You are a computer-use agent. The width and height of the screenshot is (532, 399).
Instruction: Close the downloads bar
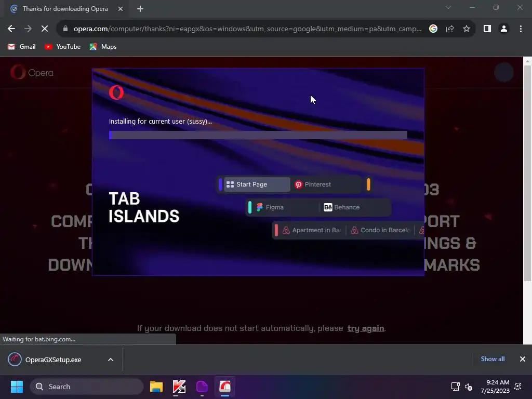click(523, 359)
